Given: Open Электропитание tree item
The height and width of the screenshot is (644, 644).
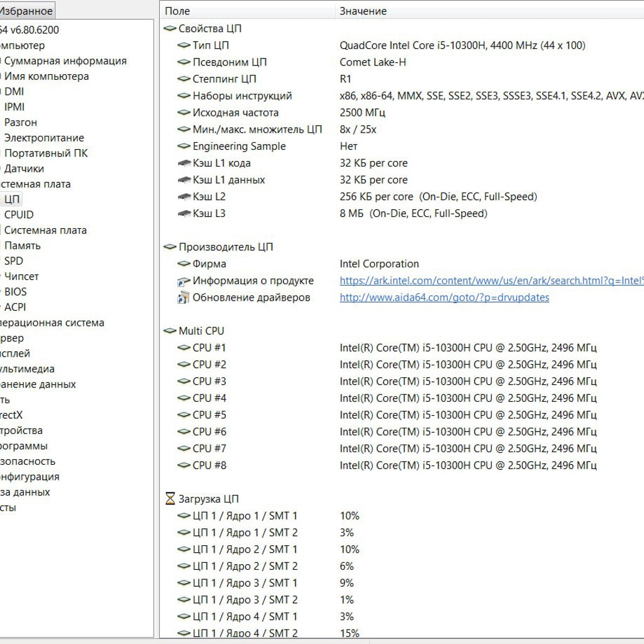Looking at the screenshot, I should pos(44,138).
